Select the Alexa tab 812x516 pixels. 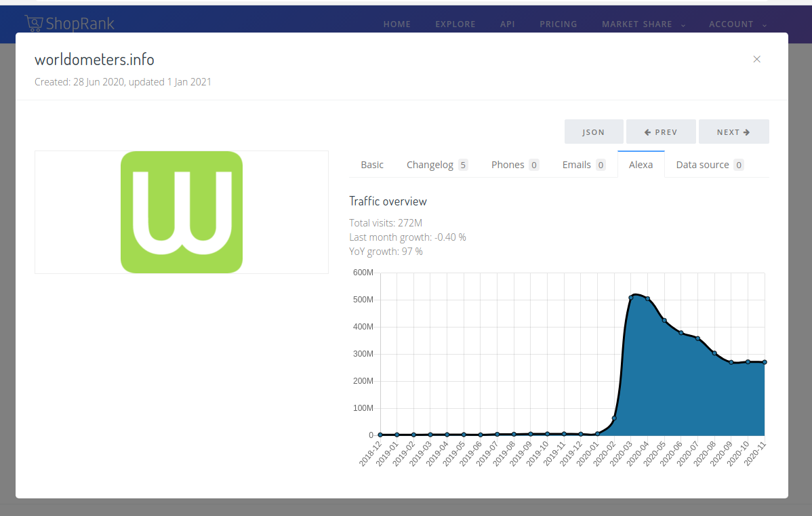click(x=641, y=165)
